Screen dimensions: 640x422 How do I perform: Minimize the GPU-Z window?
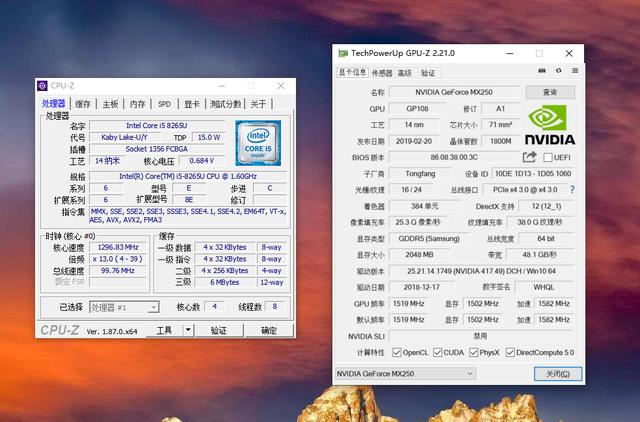[510, 53]
